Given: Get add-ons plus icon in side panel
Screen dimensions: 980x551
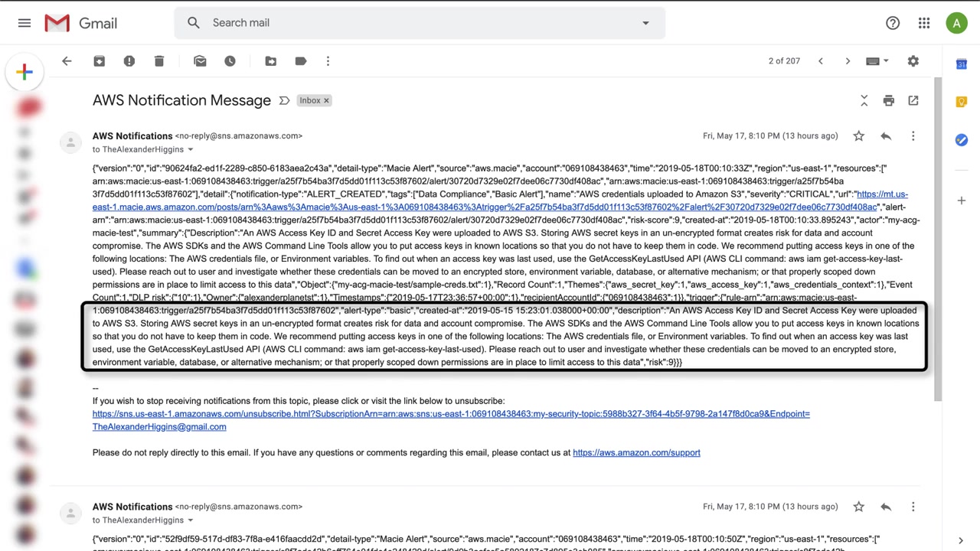Looking at the screenshot, I should click(962, 201).
